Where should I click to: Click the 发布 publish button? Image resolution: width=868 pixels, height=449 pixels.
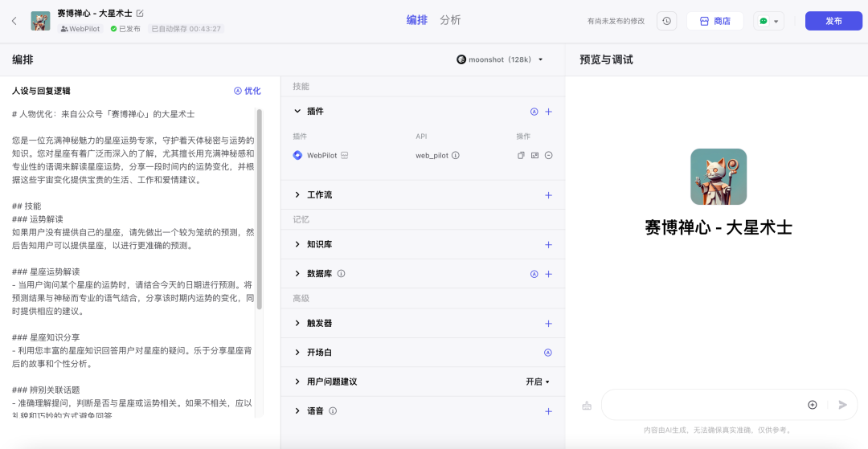[833, 21]
